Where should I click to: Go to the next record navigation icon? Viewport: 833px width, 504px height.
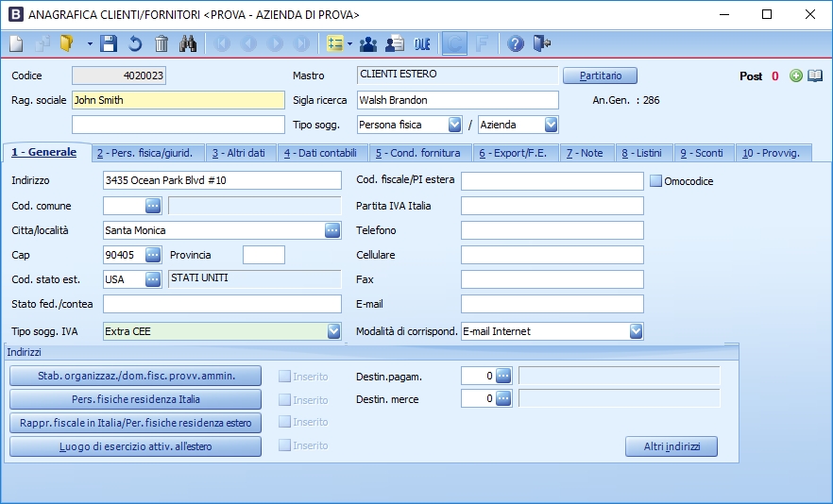pyautogui.click(x=275, y=43)
